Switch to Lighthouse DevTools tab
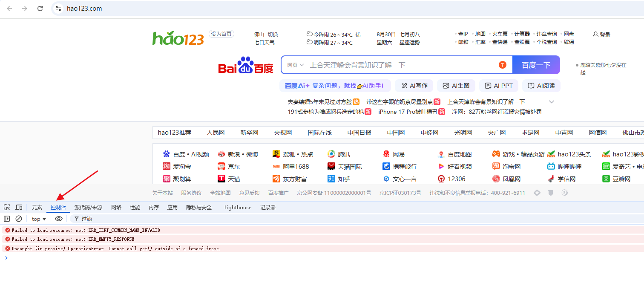This screenshot has width=644, height=286. coord(238,208)
